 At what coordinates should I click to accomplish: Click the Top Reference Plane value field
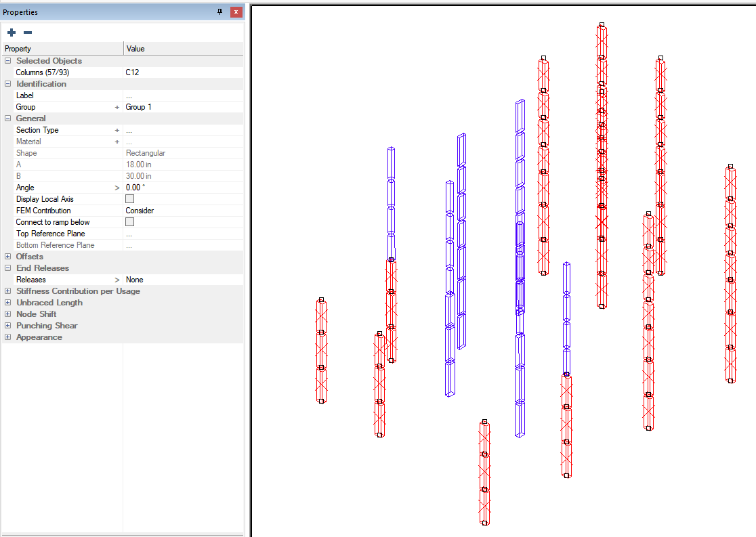coord(183,234)
